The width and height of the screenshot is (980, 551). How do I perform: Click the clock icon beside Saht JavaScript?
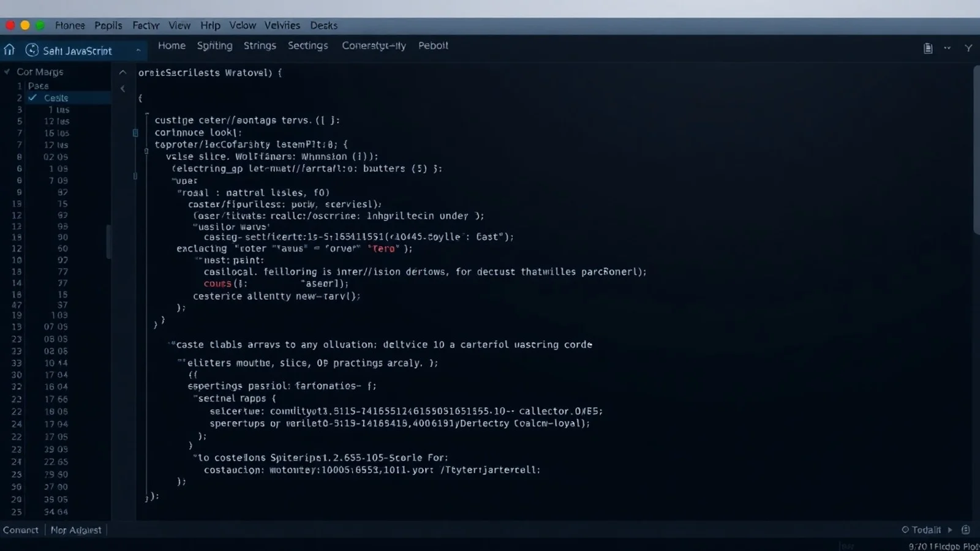[32, 50]
